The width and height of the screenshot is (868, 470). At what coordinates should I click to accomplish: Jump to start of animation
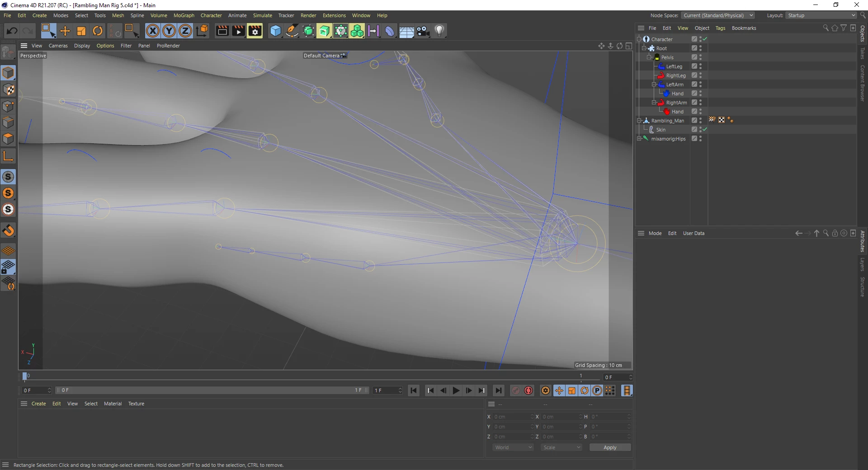point(414,390)
